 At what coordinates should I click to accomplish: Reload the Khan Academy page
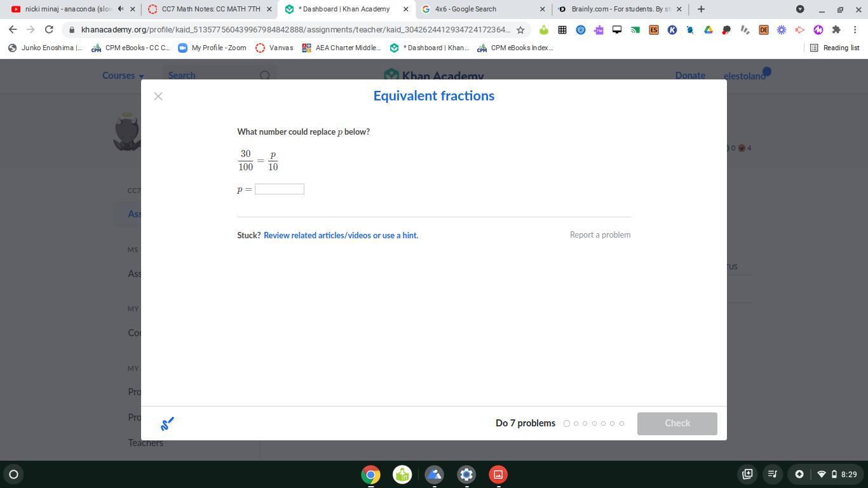click(49, 30)
